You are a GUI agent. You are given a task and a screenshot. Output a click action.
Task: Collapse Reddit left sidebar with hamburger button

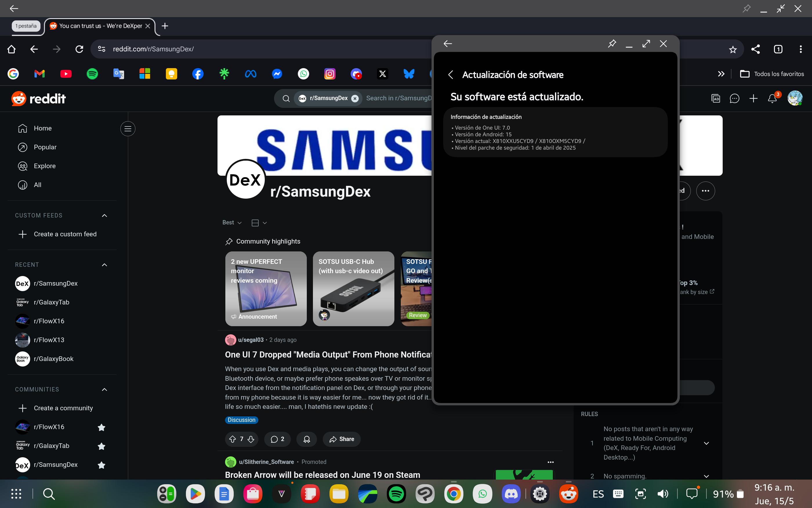[x=128, y=128]
